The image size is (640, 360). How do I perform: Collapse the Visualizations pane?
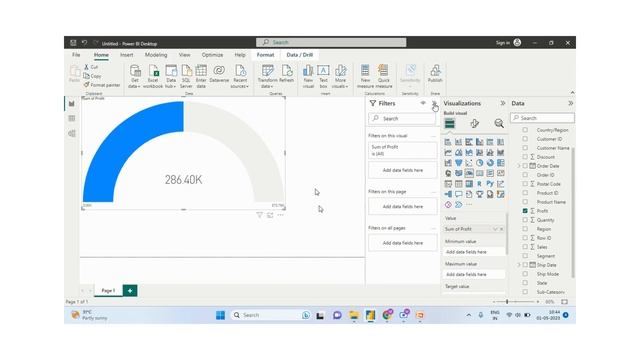tap(503, 103)
